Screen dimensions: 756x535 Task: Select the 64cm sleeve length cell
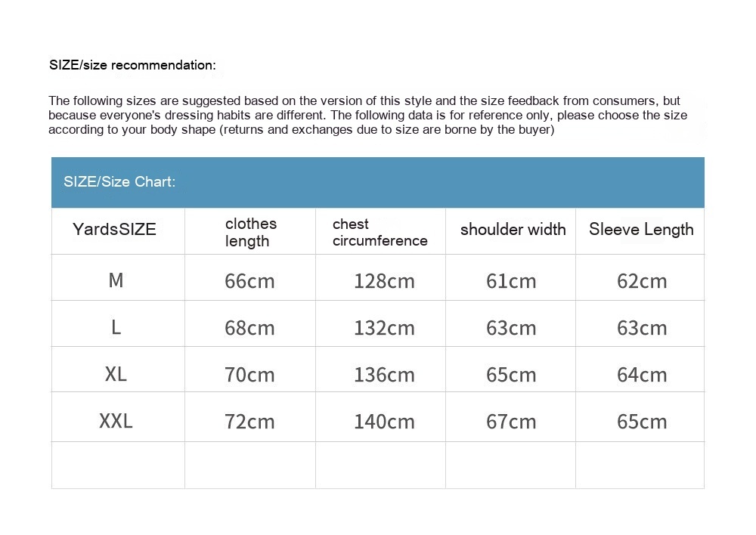coord(642,375)
